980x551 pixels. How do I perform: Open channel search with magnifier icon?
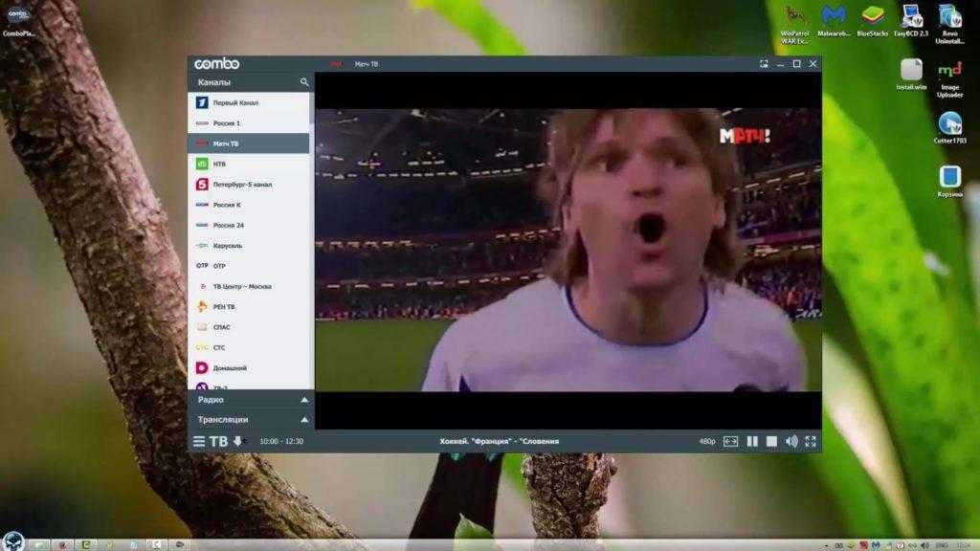304,82
